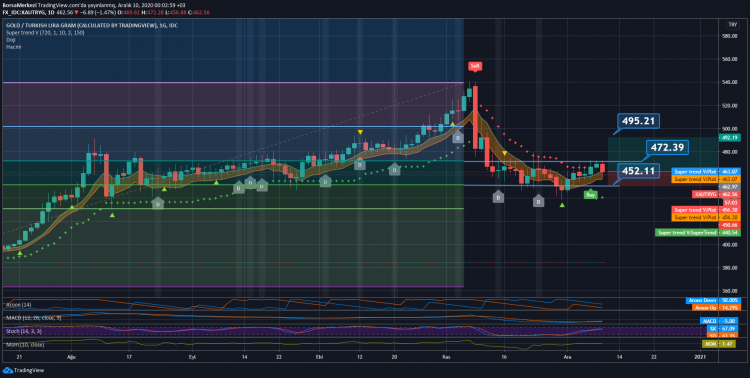Select the Doji D marker nearest the Buy label
Viewport: 750px width, 378px height.
tap(539, 201)
